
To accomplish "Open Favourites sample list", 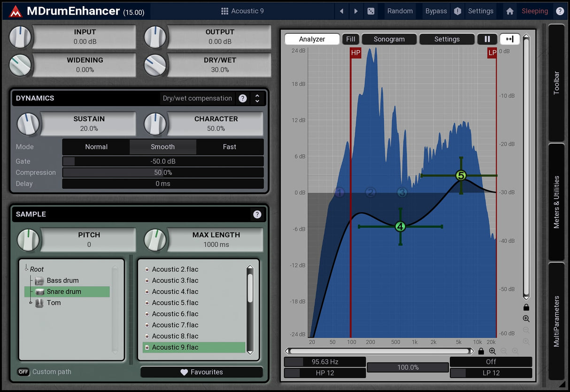I will coord(202,372).
